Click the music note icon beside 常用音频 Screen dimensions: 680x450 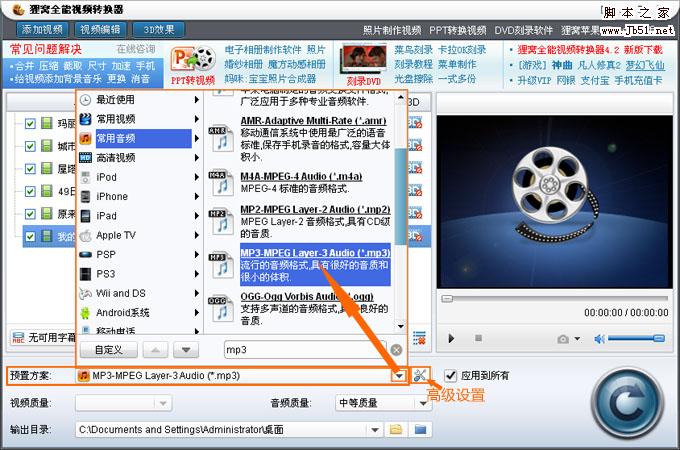(85, 138)
